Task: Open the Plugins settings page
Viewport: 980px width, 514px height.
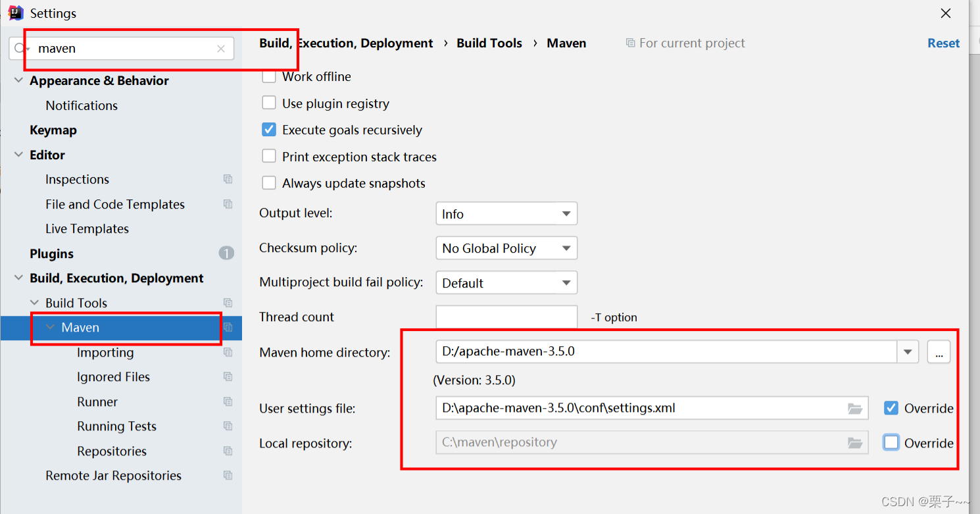Action: tap(51, 253)
